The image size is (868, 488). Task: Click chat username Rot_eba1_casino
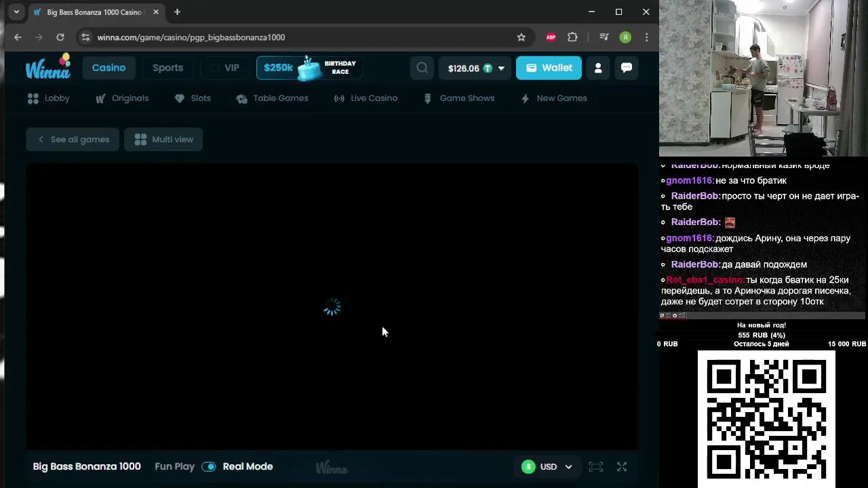[x=705, y=280]
